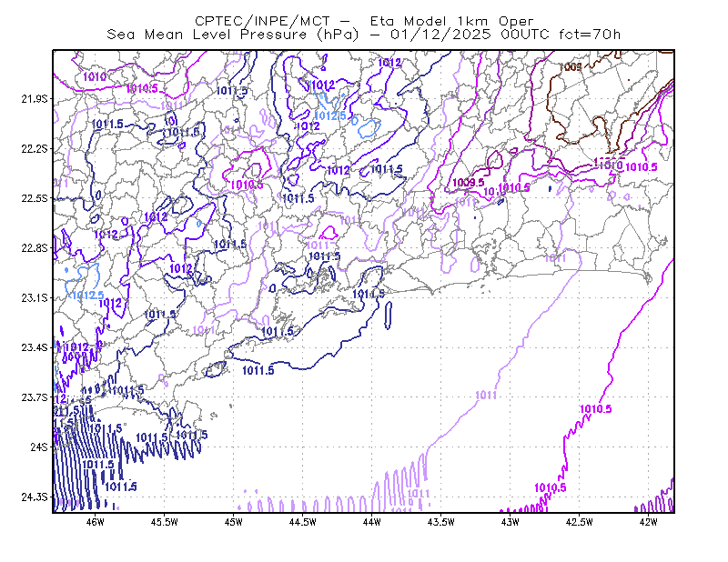Screen dimensions: 728x562
Task: Click the 1009.5 contour label
Action: click(468, 183)
